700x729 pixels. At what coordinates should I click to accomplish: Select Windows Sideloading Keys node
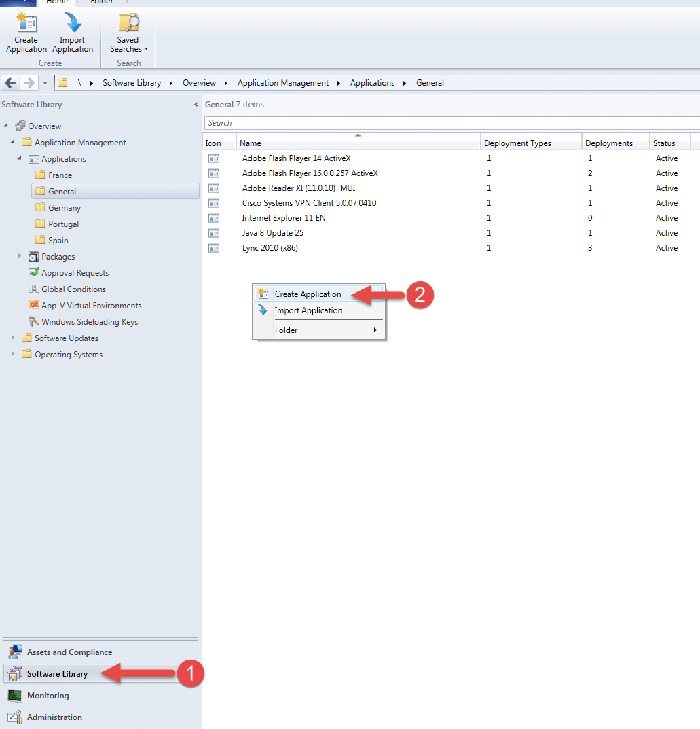[89, 322]
